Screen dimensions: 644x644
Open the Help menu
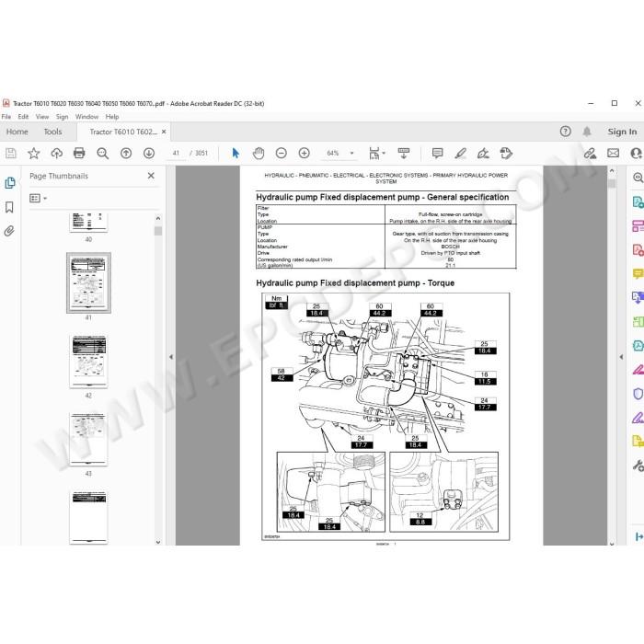112,117
